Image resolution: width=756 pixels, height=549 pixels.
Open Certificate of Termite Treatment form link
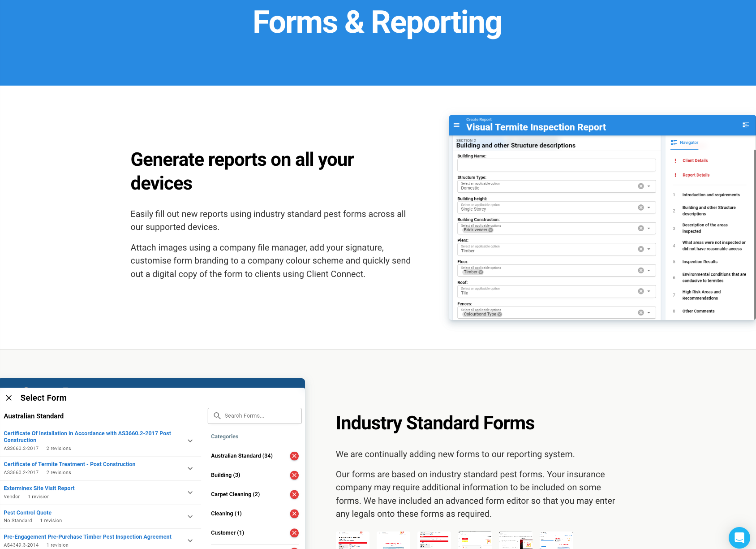(x=69, y=464)
